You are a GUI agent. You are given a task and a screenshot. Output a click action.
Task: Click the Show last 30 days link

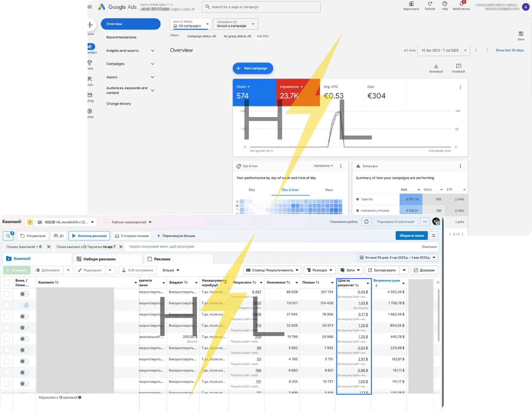(x=510, y=50)
